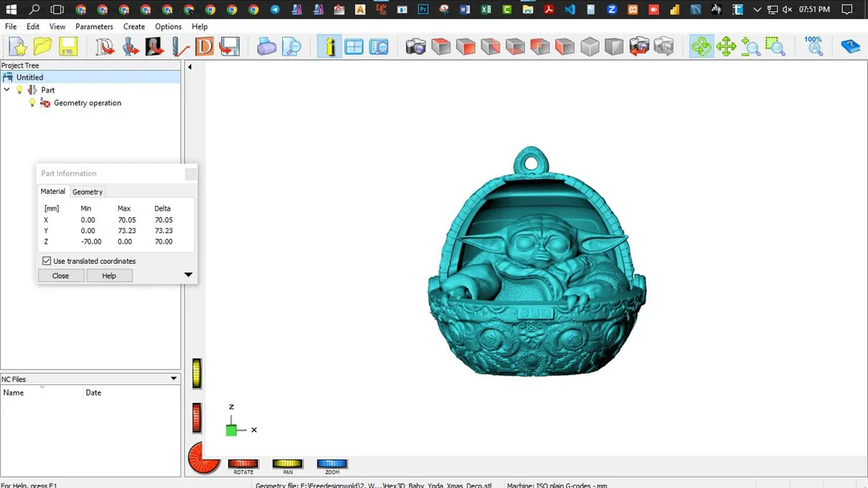Click the yellow PAN thumbwheel
868x488 pixels.
click(x=287, y=464)
